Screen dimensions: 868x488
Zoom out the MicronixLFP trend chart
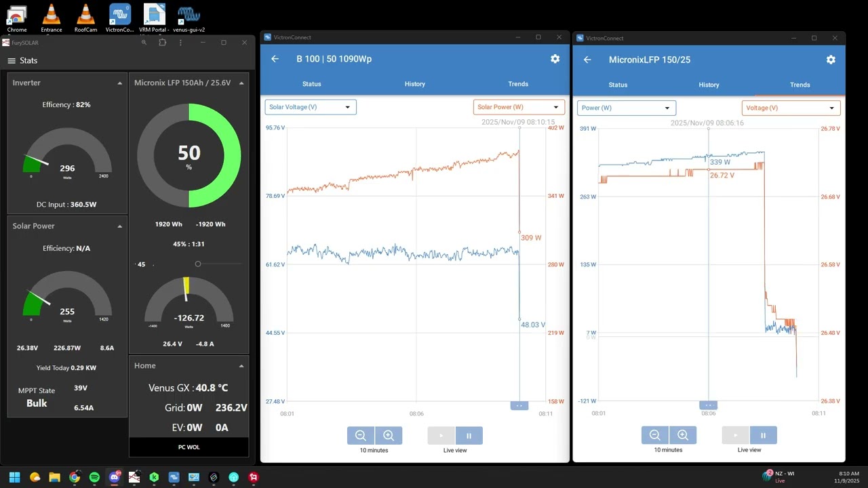click(x=655, y=436)
